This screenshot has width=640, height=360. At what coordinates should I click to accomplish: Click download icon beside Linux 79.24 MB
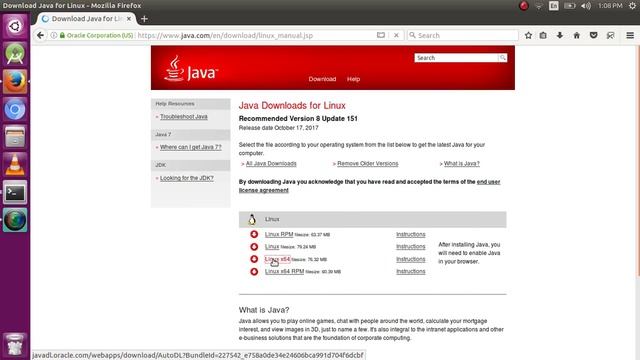(254, 247)
